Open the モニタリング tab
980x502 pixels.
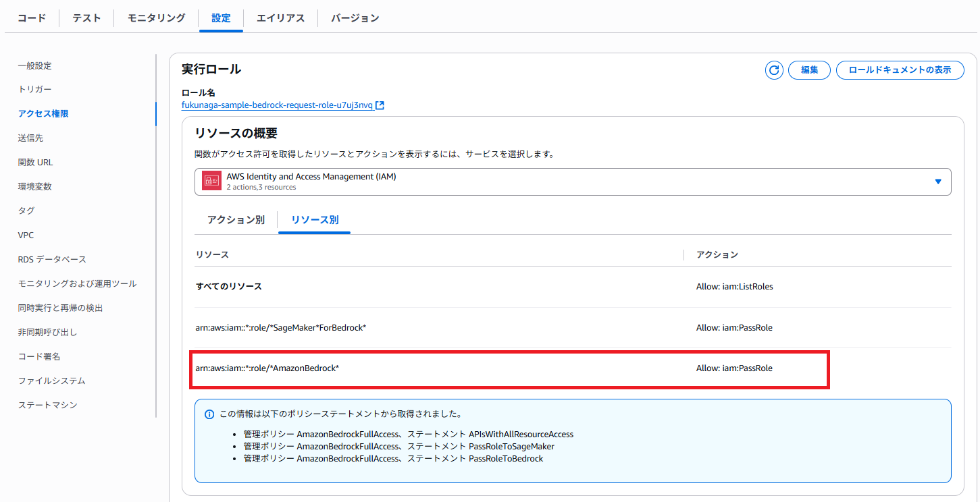coord(156,18)
